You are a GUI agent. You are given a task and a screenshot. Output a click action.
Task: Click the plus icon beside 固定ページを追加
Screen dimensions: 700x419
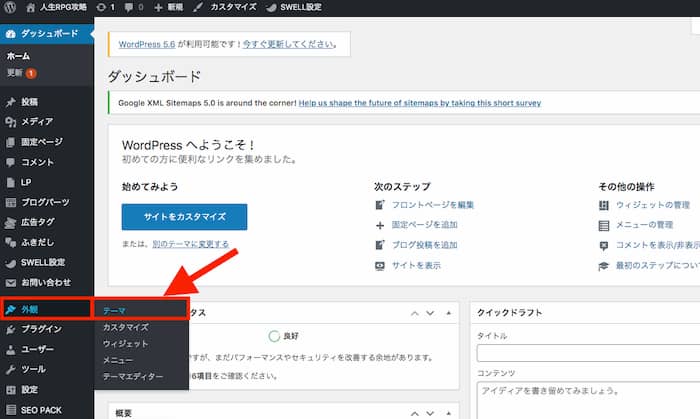[x=380, y=225]
